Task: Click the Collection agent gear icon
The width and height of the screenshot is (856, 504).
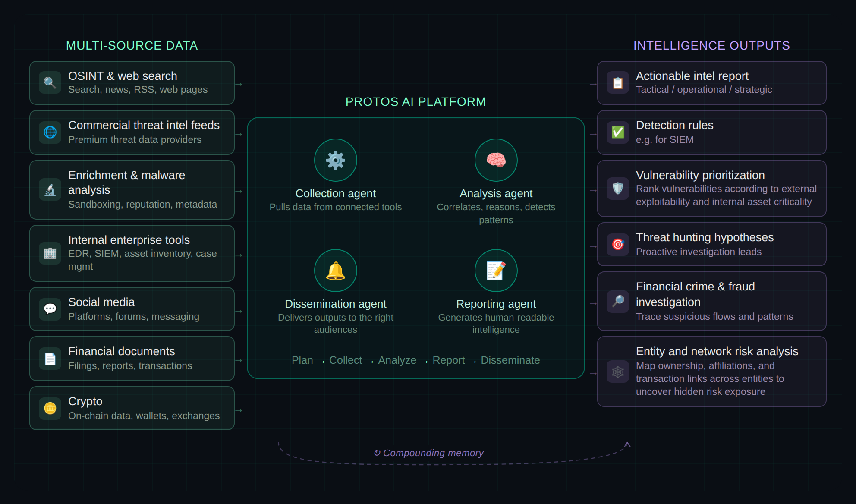Action: coord(335,160)
